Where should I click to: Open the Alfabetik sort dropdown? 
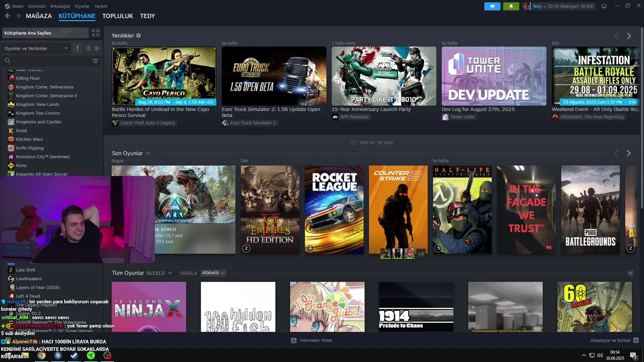click(213, 273)
